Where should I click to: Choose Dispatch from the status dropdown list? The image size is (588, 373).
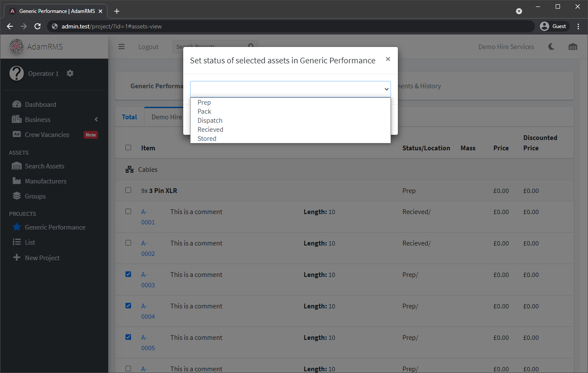(210, 120)
